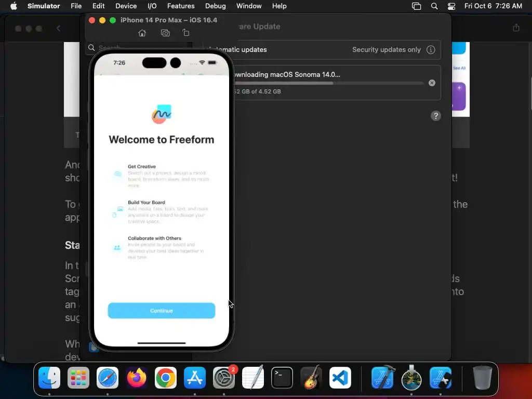Image resolution: width=532 pixels, height=399 pixels.
Task: Open TextEdit from the Dock
Action: click(x=253, y=377)
